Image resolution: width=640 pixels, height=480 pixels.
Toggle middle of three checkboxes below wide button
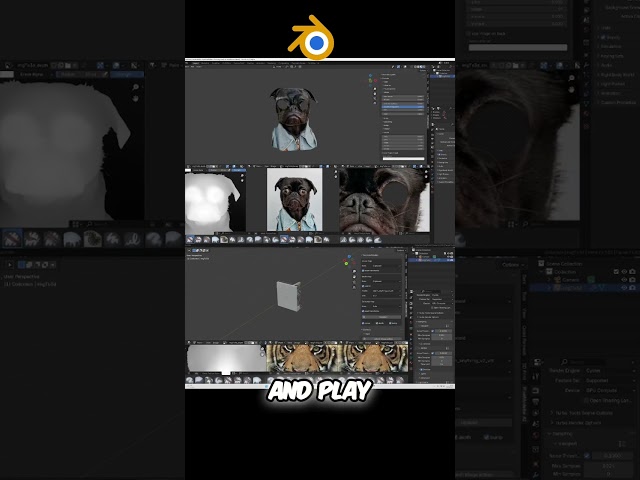click(x=377, y=323)
